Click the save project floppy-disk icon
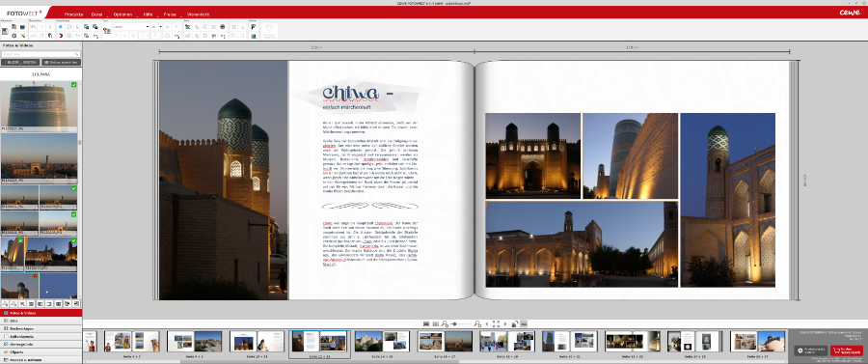The width and height of the screenshot is (868, 364). click(x=5, y=31)
